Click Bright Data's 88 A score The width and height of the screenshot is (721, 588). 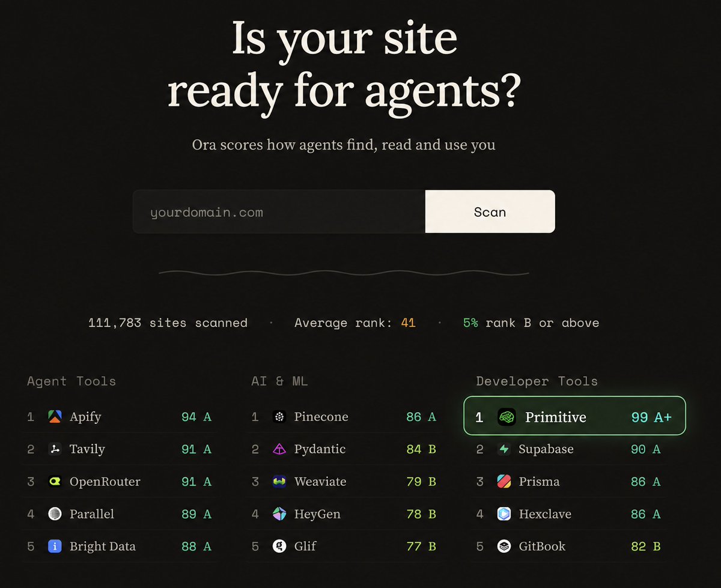(196, 547)
